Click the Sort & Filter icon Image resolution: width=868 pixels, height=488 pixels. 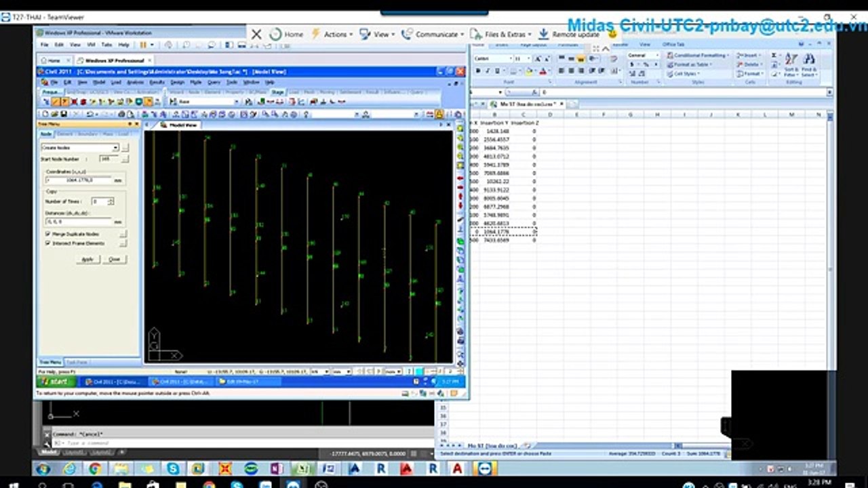[x=791, y=64]
